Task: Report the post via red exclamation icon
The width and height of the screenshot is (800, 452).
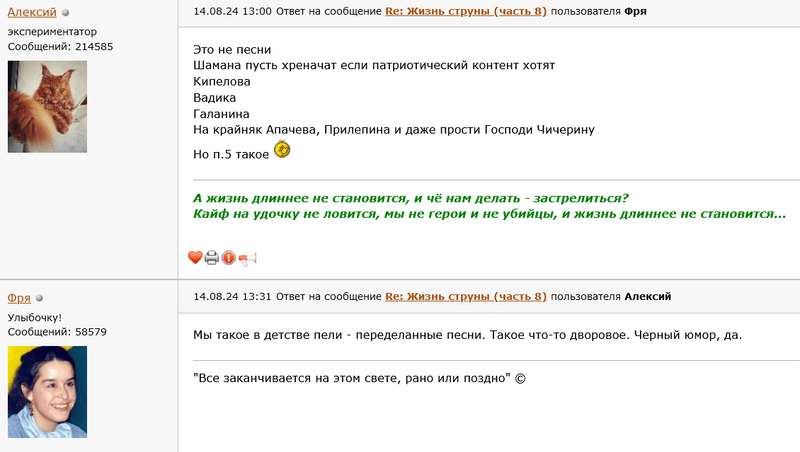Action: [229, 258]
